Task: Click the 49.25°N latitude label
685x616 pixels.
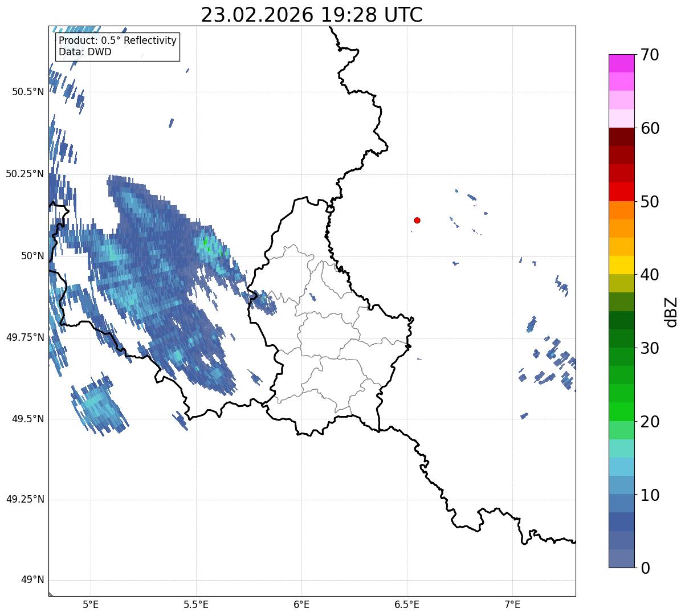Action: pyautogui.click(x=25, y=499)
